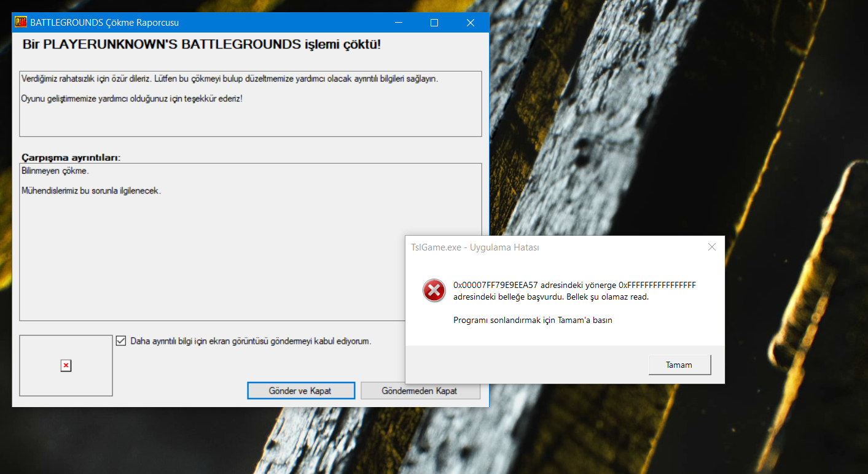Toggle the screenshot sending consent checkbox

pyautogui.click(x=121, y=341)
